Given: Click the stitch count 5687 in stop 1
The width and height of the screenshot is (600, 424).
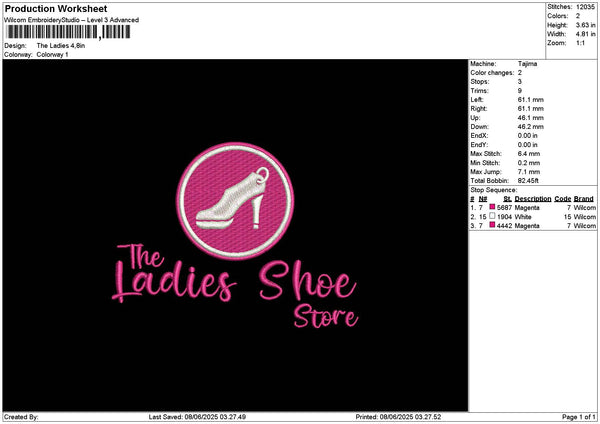Looking at the screenshot, I should 504,208.
